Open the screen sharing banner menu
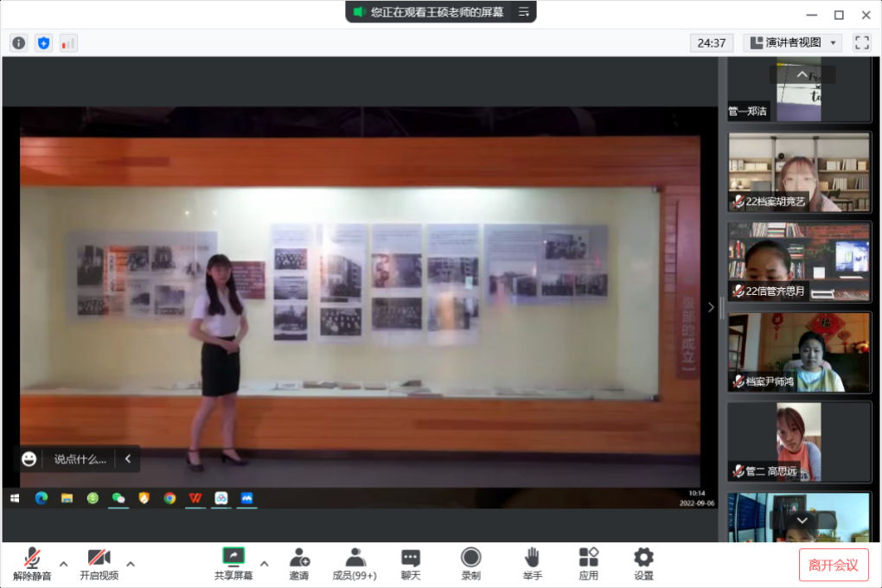 click(523, 12)
